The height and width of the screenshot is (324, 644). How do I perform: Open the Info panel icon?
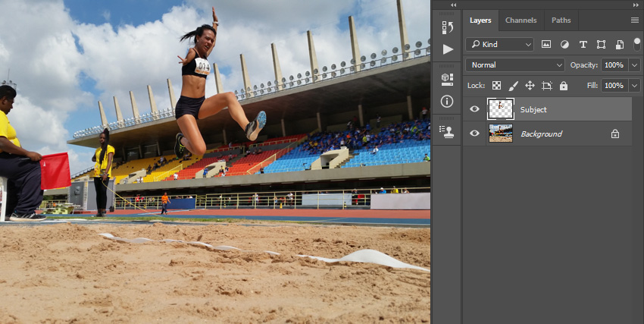tap(447, 101)
